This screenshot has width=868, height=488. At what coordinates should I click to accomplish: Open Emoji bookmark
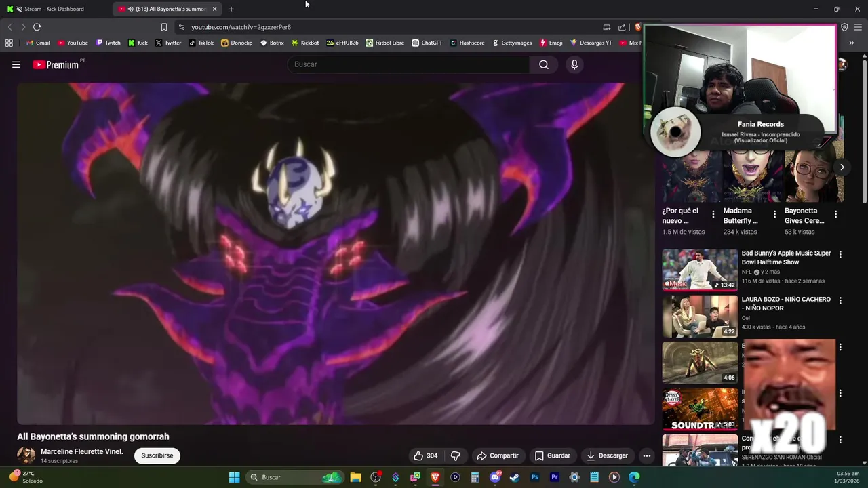pyautogui.click(x=551, y=43)
